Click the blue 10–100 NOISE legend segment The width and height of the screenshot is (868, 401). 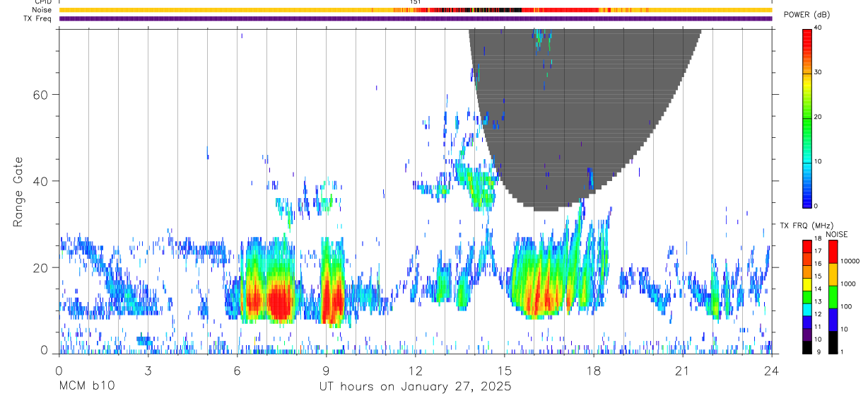click(833, 320)
